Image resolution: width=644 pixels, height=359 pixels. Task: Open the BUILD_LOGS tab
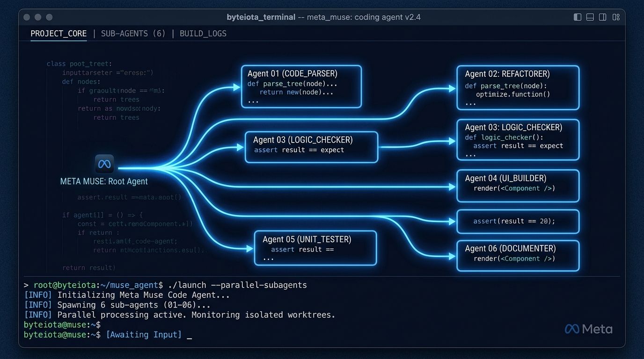tap(203, 34)
